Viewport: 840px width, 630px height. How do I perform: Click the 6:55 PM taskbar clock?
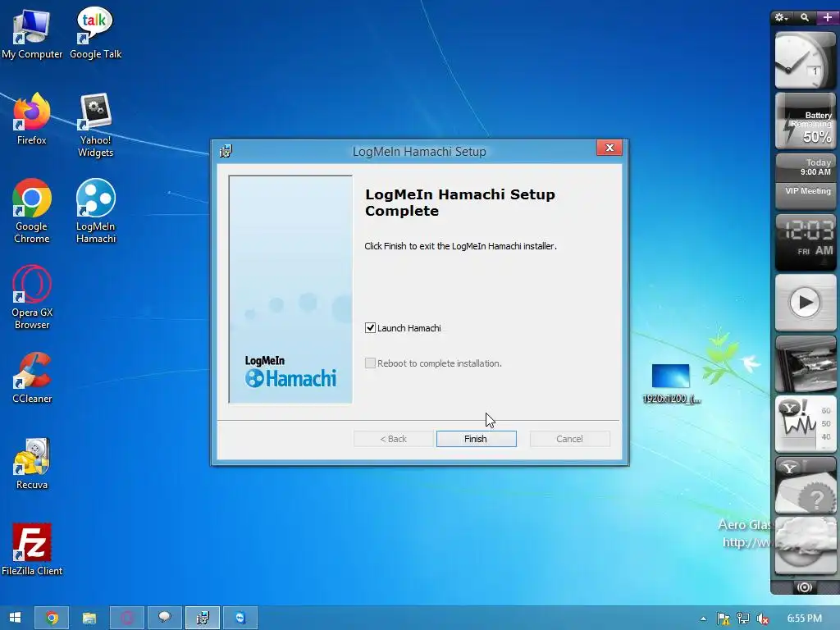click(x=805, y=619)
